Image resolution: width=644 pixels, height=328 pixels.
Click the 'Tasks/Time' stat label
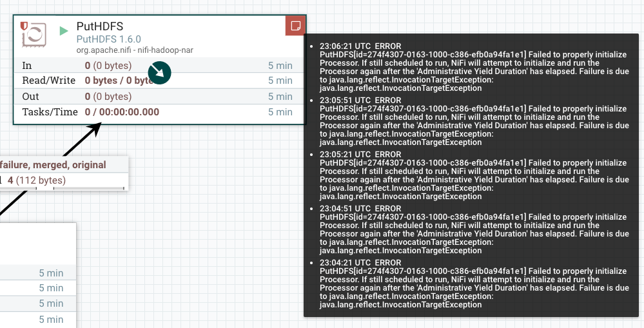50,112
